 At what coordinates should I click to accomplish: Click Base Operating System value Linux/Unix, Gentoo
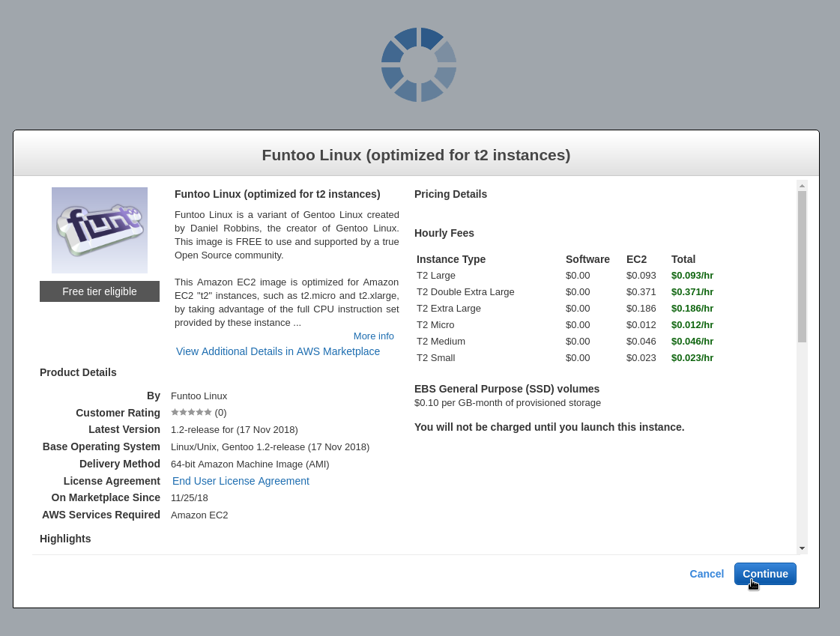coord(270,447)
